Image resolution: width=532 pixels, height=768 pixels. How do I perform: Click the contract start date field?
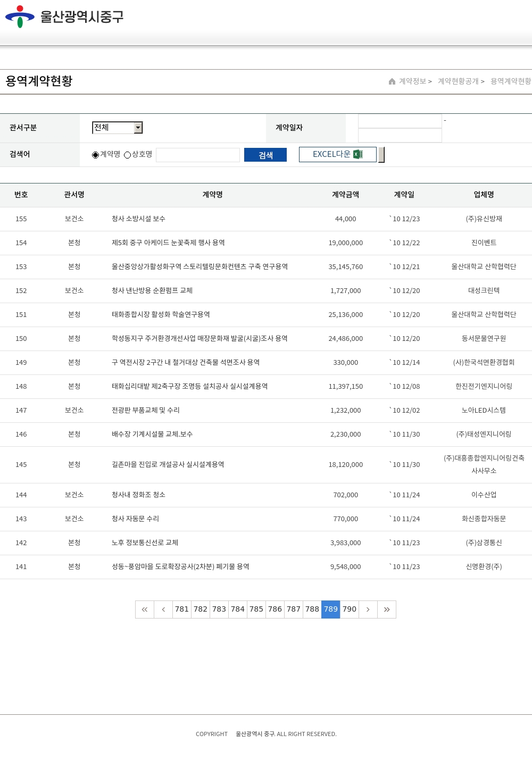(x=400, y=121)
